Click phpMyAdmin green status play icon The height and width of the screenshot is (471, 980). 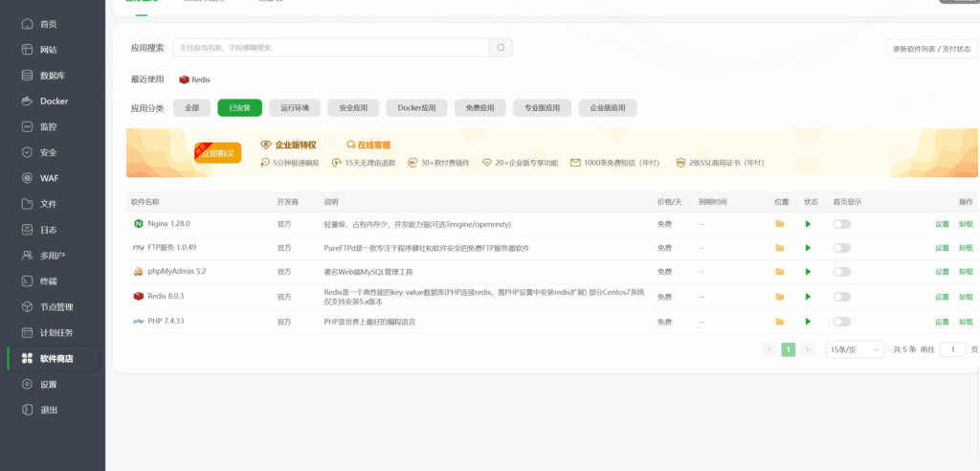pos(808,272)
